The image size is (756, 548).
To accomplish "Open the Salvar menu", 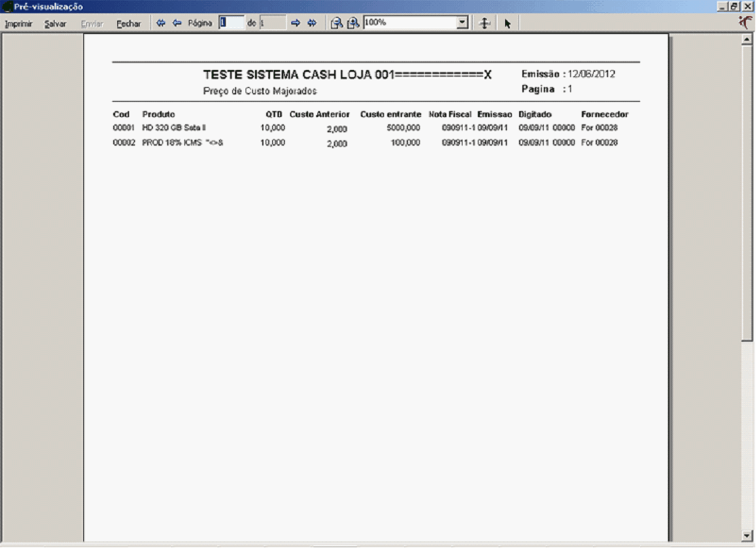I will 55,23.
